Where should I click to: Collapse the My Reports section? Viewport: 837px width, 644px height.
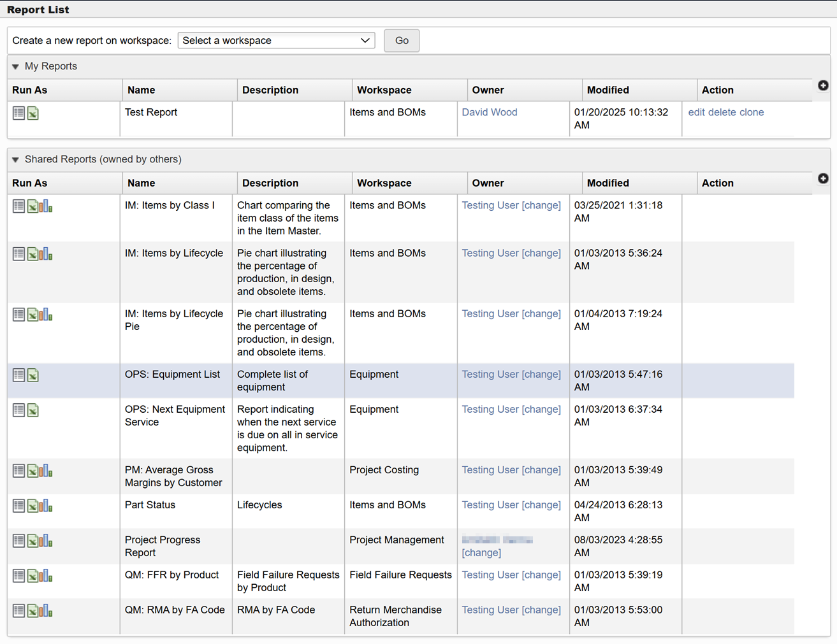[x=16, y=67]
